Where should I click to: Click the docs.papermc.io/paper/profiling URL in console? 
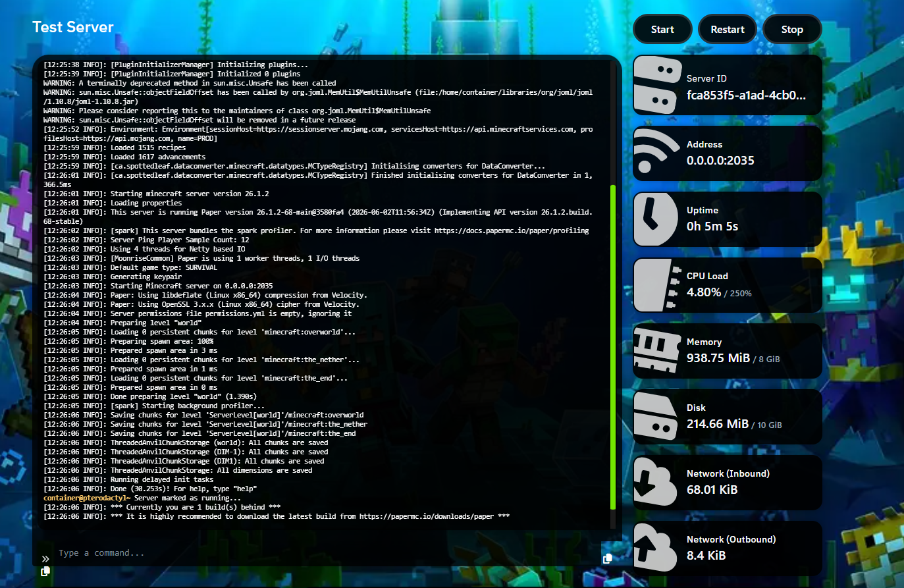(x=512, y=230)
